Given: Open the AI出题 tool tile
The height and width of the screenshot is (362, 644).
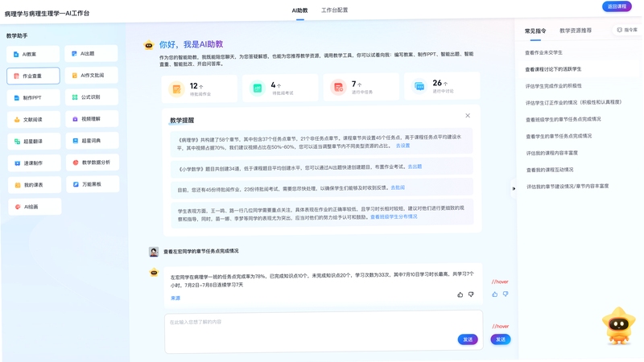Looking at the screenshot, I should [92, 54].
